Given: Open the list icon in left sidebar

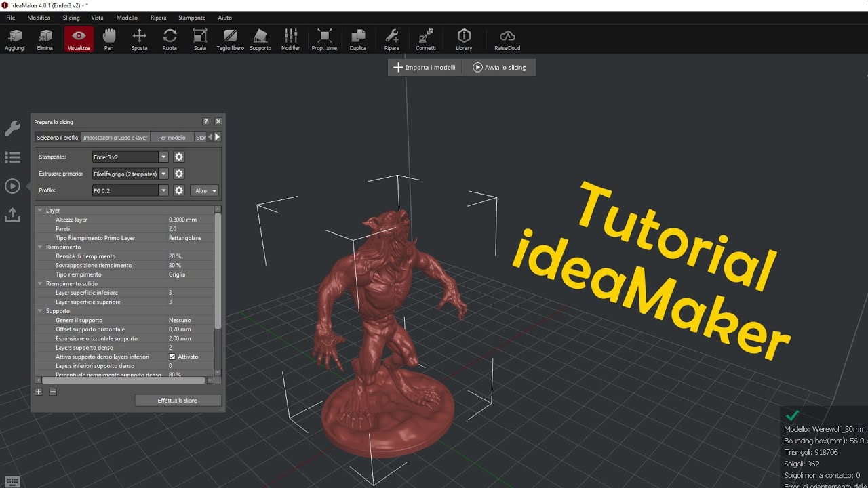Looking at the screenshot, I should click(12, 157).
